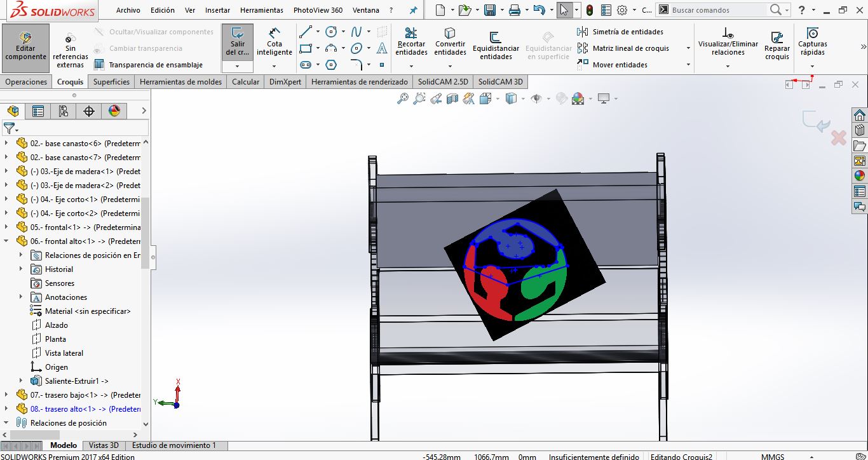
Task: Click the red sketch cancel X corner
Action: click(839, 137)
